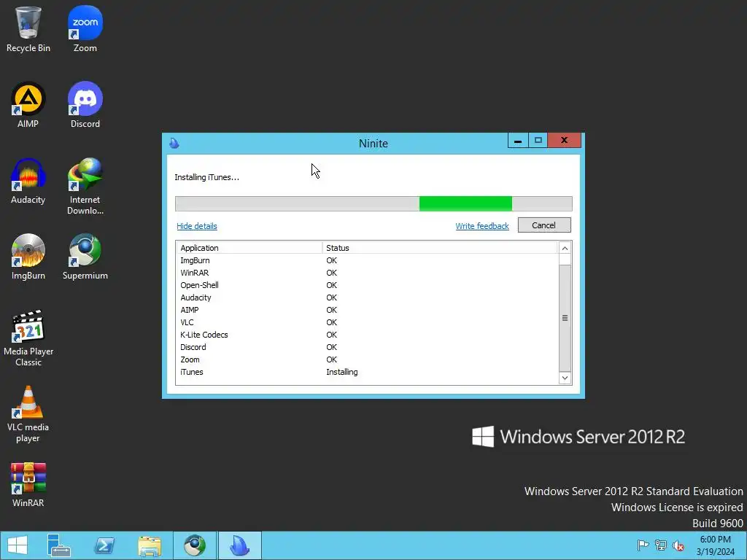Open Action Center flag tray icon
747x560 pixels.
point(643,545)
